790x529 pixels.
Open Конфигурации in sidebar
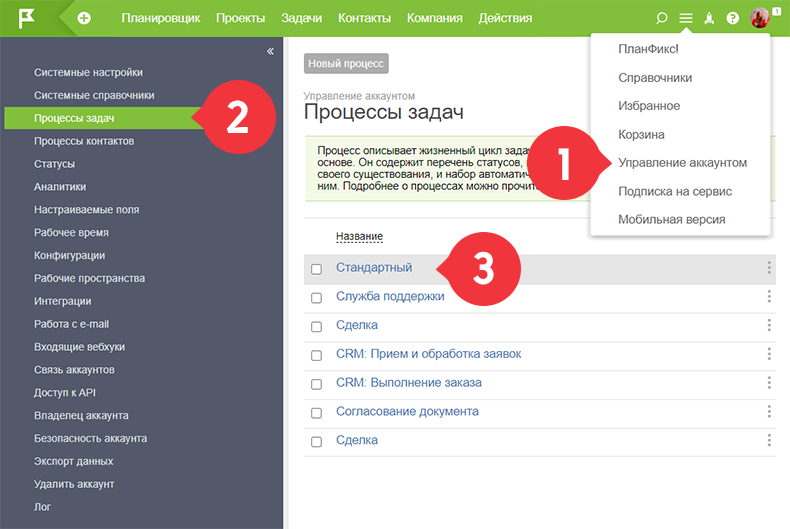tap(70, 255)
